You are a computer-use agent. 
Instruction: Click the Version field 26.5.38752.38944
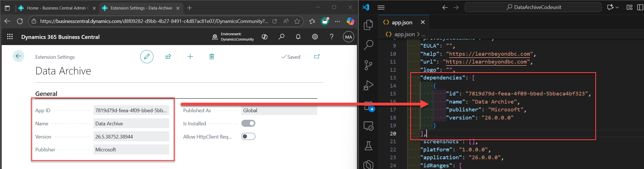131,137
